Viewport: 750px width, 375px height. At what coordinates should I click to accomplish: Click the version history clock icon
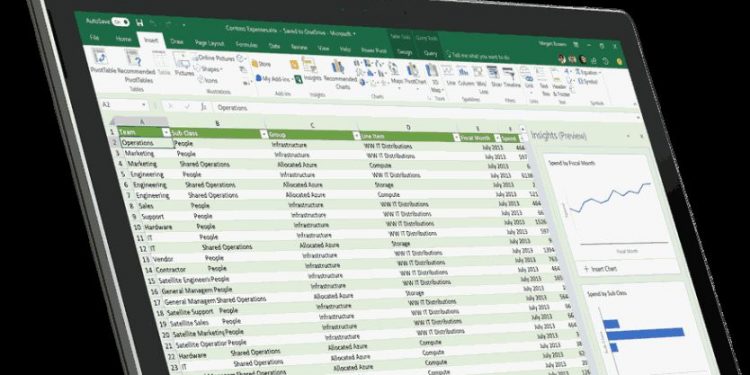point(606,61)
